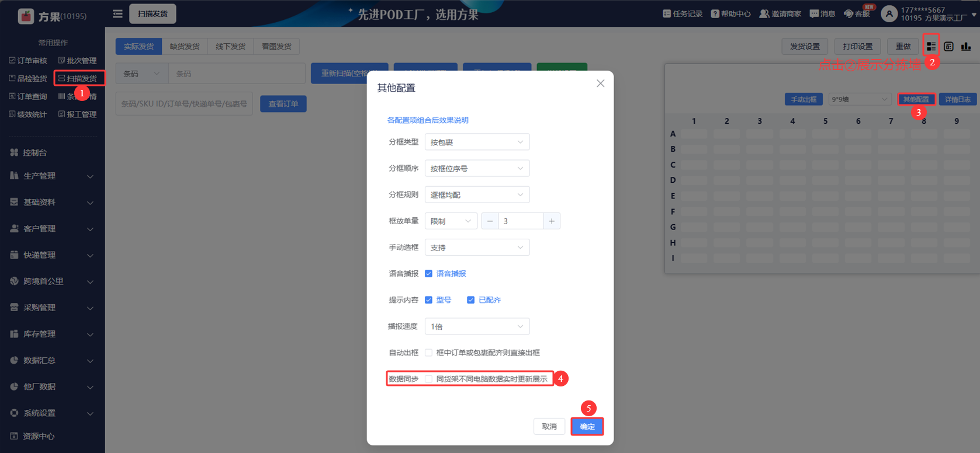
Task: Open 绩效统计 shortcut in sidebar
Action: [28, 114]
